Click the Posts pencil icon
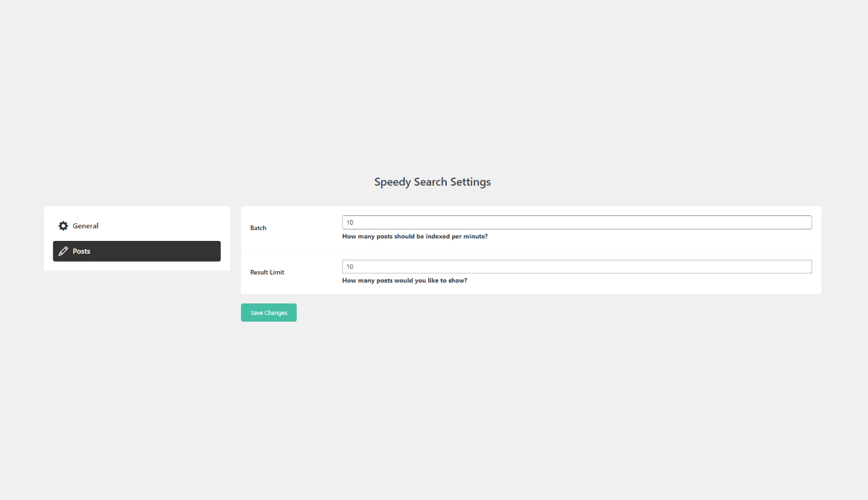 (x=63, y=251)
